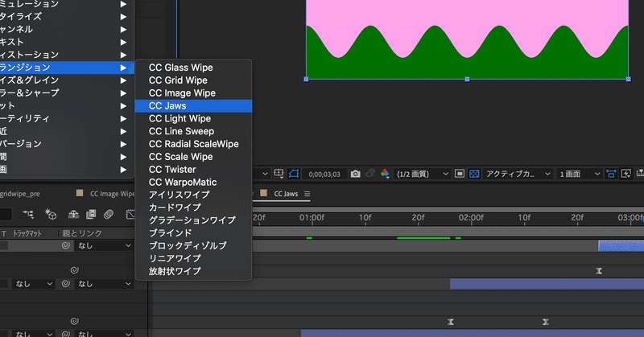Toggle the hide shy layers icon

73,214
